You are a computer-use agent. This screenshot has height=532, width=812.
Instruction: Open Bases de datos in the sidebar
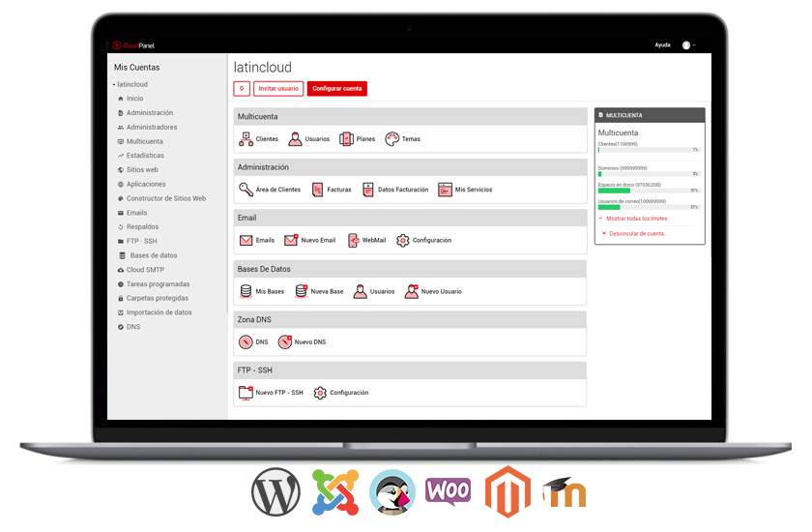154,255
